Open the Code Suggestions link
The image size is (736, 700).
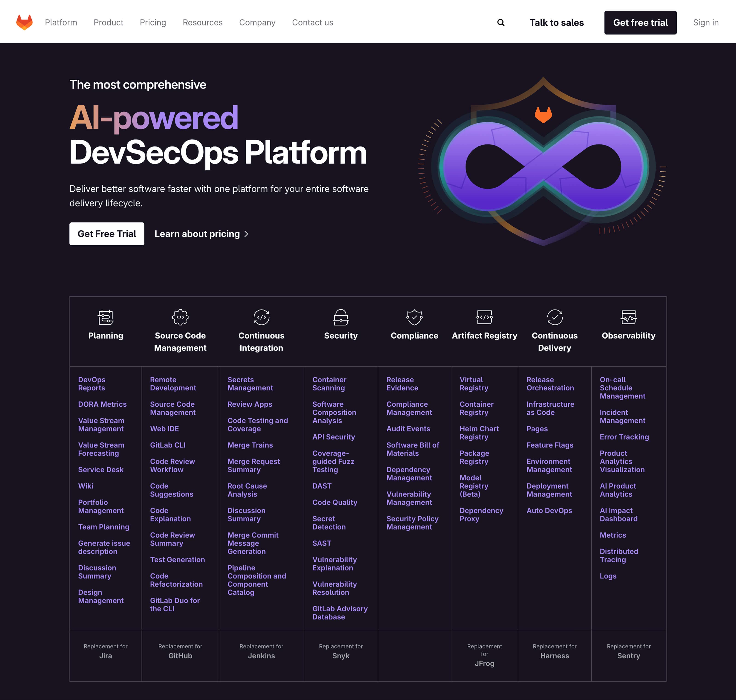tap(172, 490)
